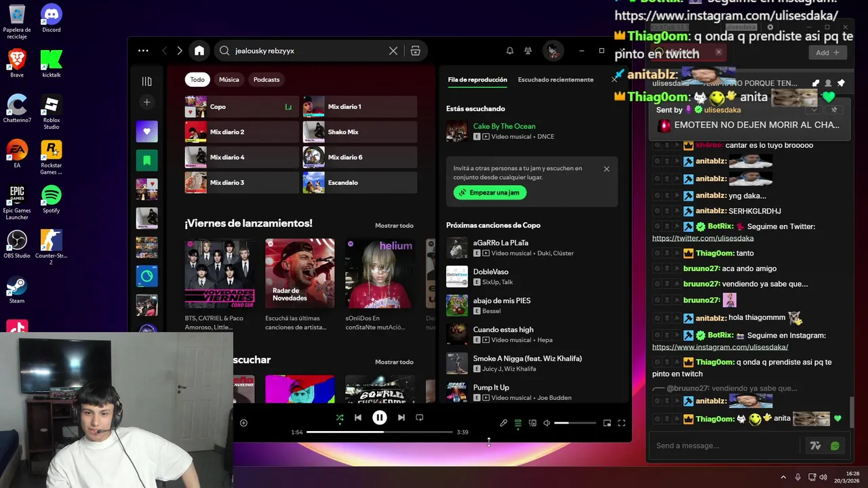The width and height of the screenshot is (868, 488).
Task: Toggle shuffle in Spotify player
Action: click(x=340, y=418)
